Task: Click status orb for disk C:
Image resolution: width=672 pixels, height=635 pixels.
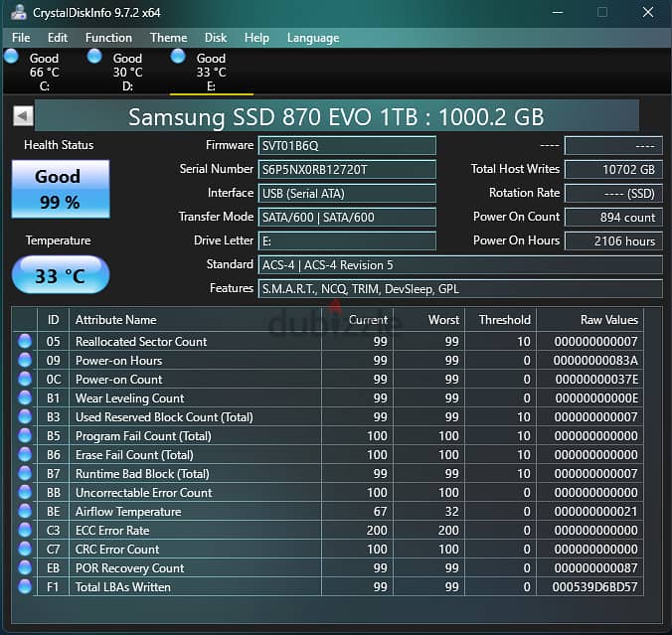Action: (12, 56)
